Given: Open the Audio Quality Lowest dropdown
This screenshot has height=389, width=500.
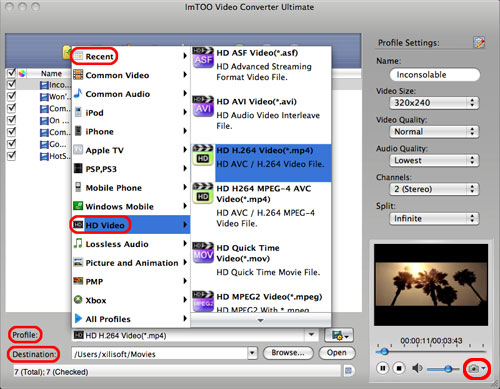Looking at the screenshot, I should point(434,161).
